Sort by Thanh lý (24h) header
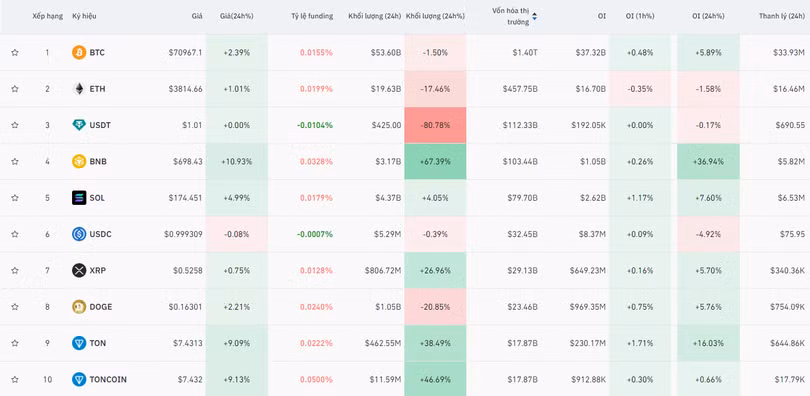 click(782, 16)
